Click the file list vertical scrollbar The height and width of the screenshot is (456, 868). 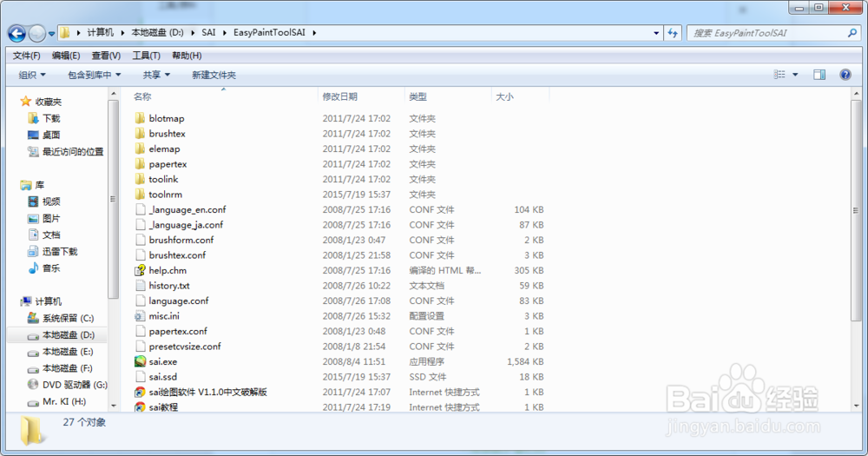tap(856, 210)
